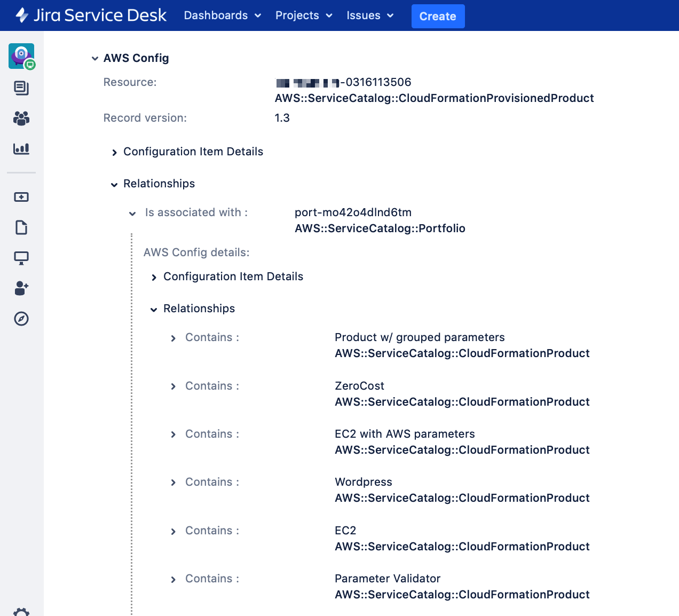The width and height of the screenshot is (679, 616).
Task: Collapse the top-level Relationships section
Action: tap(114, 184)
